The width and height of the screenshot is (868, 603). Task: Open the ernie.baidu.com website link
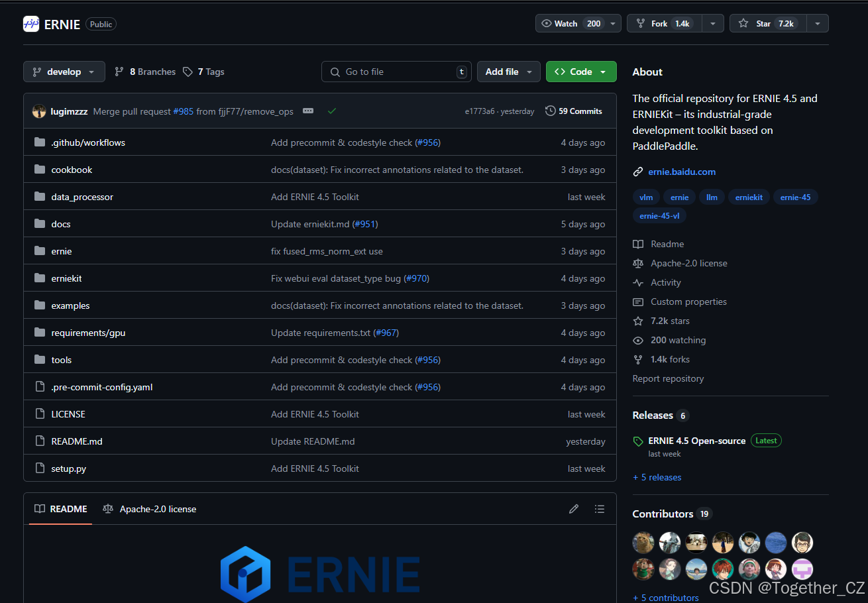[x=682, y=172]
